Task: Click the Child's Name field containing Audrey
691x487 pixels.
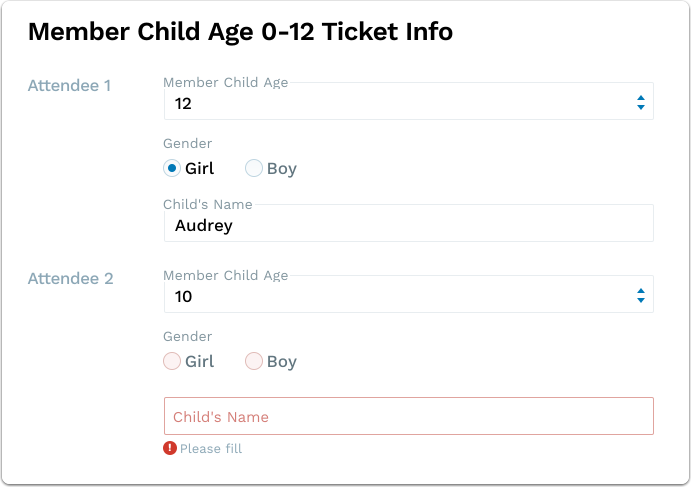Action: click(408, 225)
